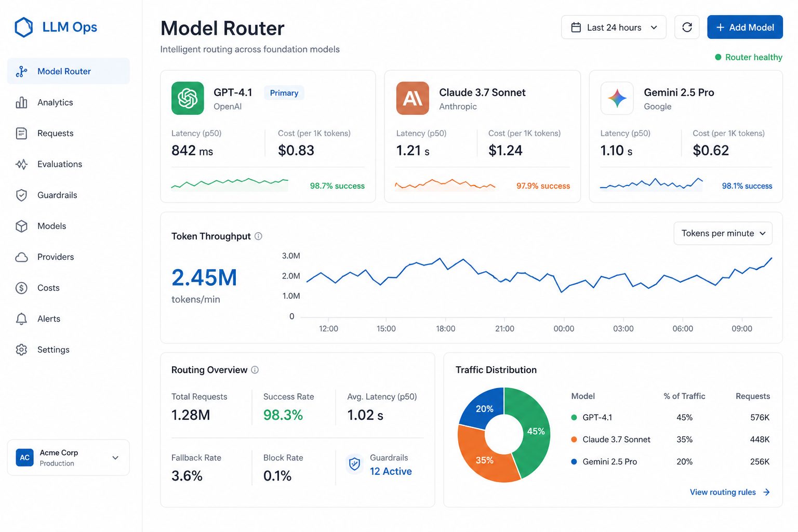The width and height of the screenshot is (798, 532).
Task: Open Requests in the sidebar
Action: pos(69,134)
